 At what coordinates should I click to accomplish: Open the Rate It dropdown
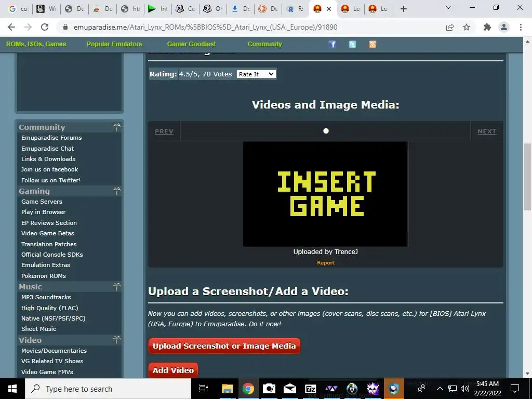tap(256, 74)
